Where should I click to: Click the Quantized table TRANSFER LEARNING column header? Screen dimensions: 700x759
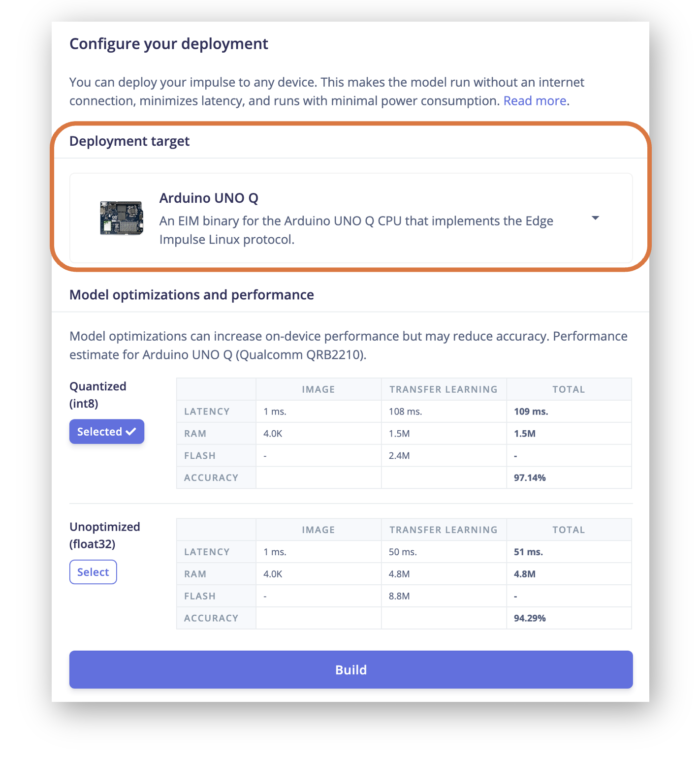444,389
